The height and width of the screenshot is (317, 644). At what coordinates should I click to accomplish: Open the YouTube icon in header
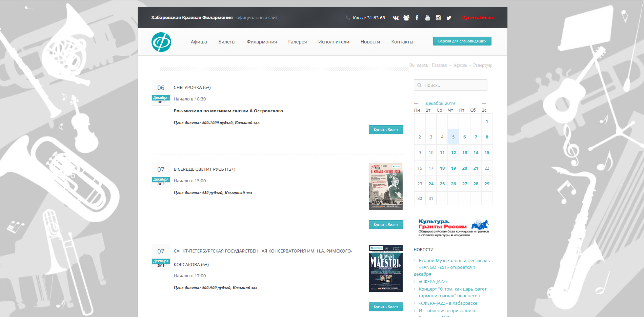point(427,18)
